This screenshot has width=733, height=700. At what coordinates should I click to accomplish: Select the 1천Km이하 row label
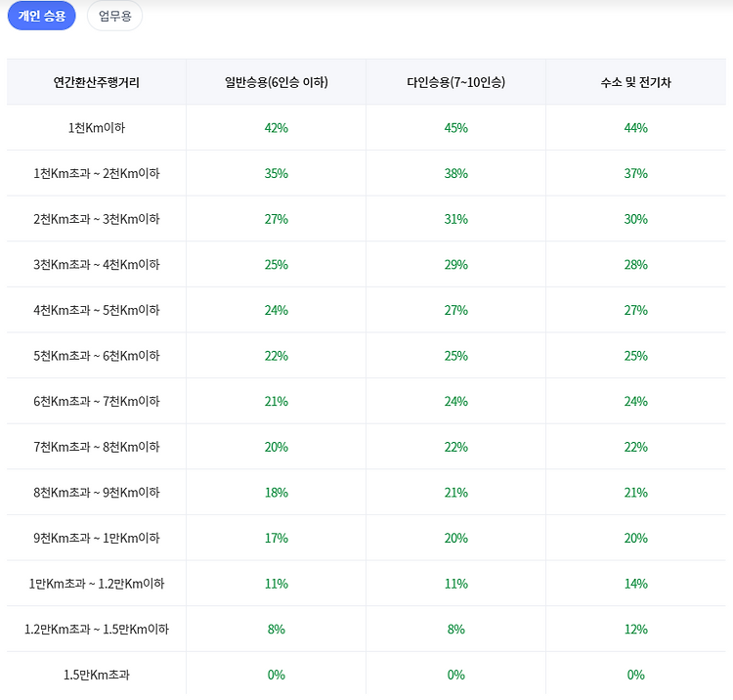[97, 128]
